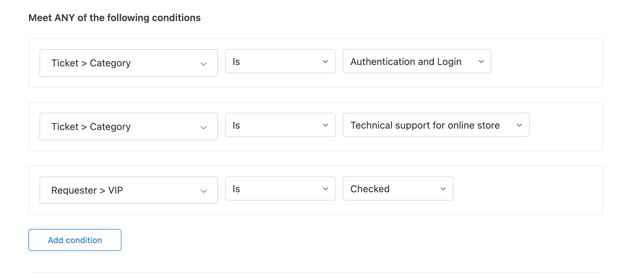Viewport: 644px width, 278px height.
Task: Click the chevron in the second Ticket > Category box
Action: 204,127
